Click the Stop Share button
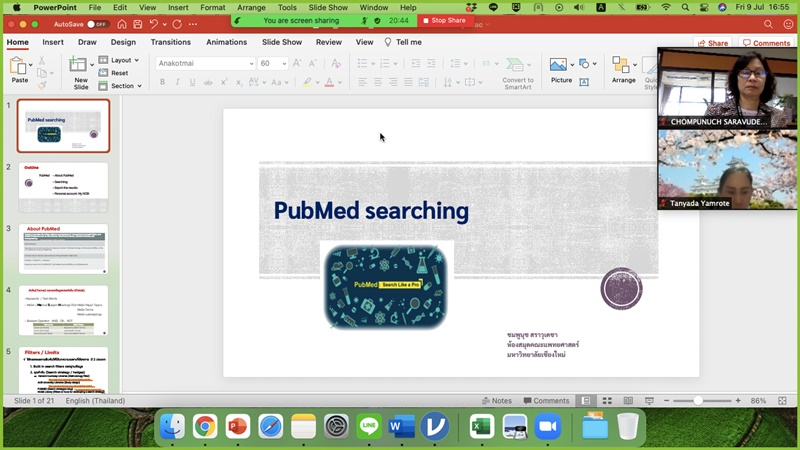The width and height of the screenshot is (800, 450). point(444,20)
